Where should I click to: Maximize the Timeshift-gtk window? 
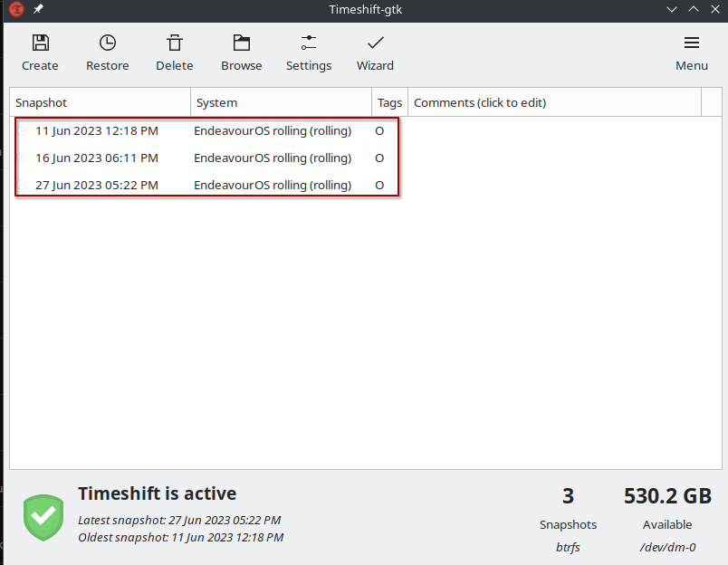click(x=694, y=9)
